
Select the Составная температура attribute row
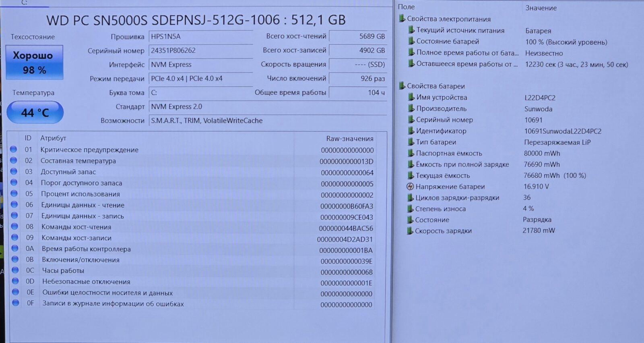coord(192,161)
